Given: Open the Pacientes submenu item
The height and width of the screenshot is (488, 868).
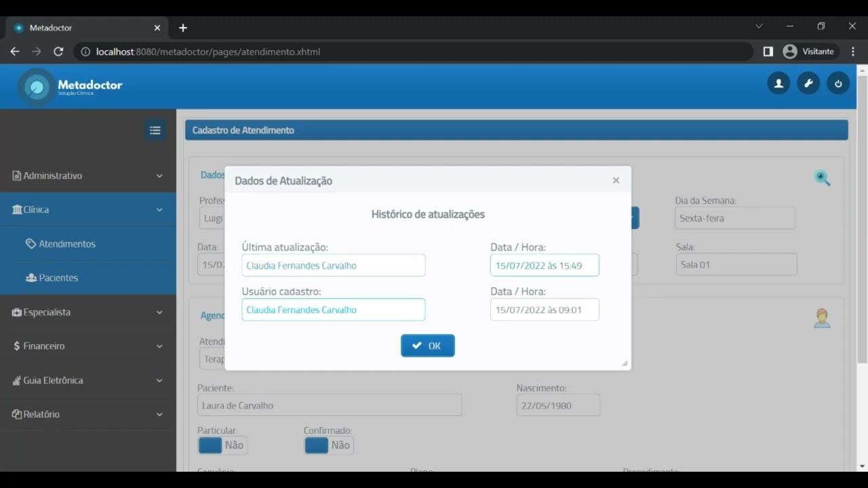Looking at the screenshot, I should pyautogui.click(x=88, y=278).
